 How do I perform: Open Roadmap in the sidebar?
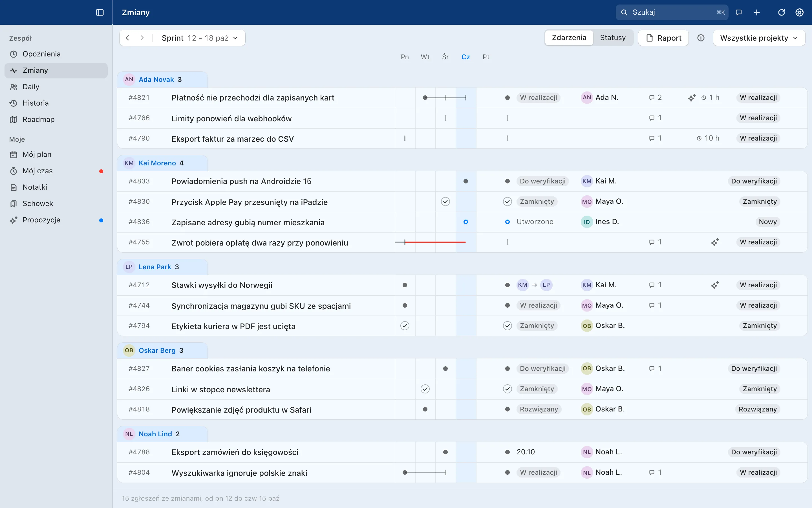click(56, 119)
